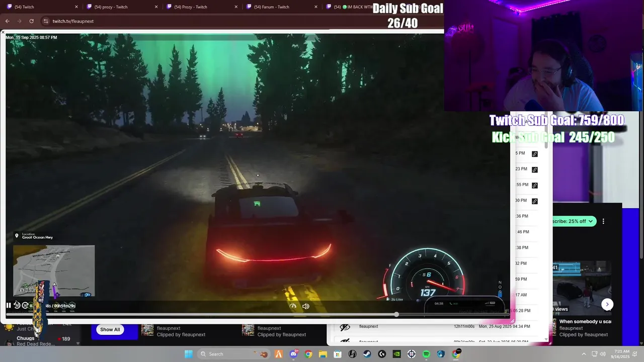Open Logitech G HUB from the taskbar

coord(382,354)
